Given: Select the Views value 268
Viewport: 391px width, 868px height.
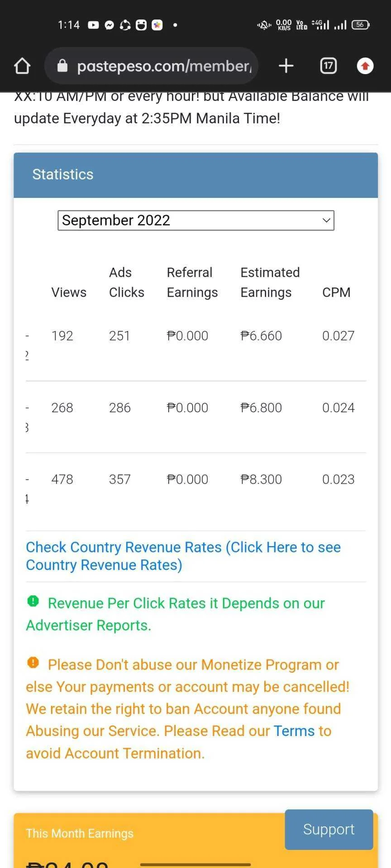Looking at the screenshot, I should [x=62, y=408].
